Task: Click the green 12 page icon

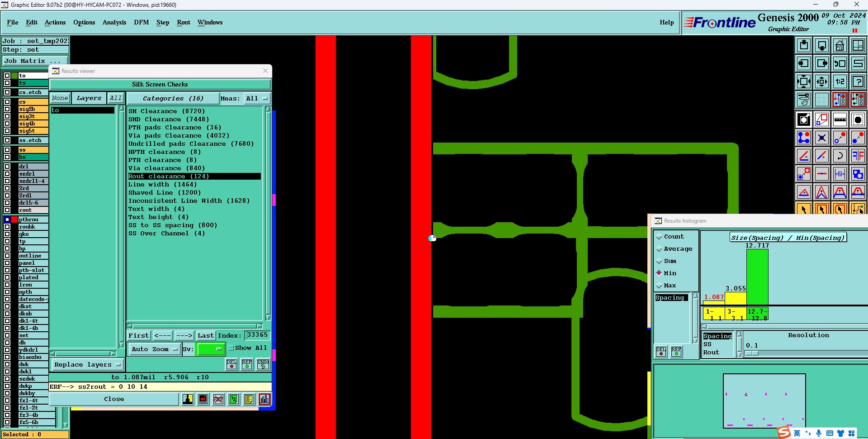Action: (x=234, y=399)
